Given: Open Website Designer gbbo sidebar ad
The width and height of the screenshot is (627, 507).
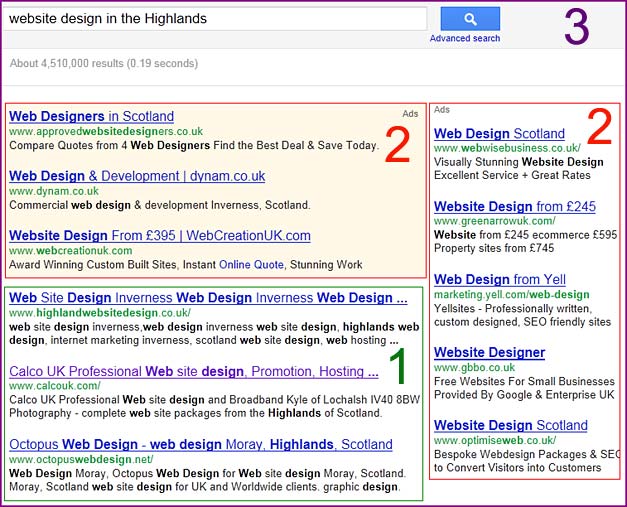Looking at the screenshot, I should tap(489, 352).
